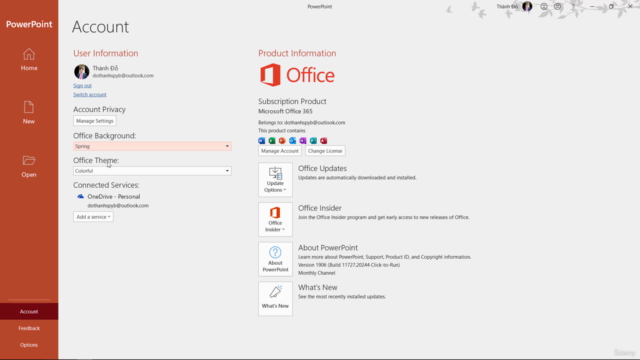Open the What's New button

[x=275, y=298]
